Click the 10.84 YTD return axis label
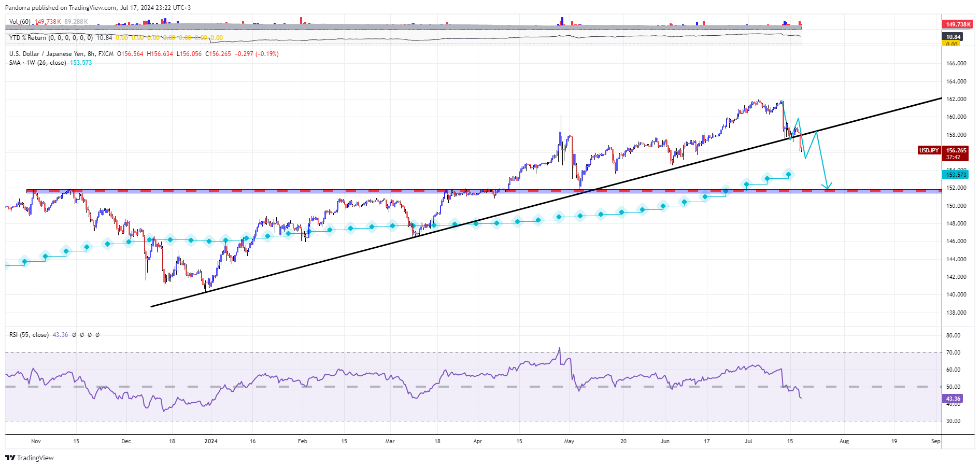Screen dimensions: 980x467 953,37
